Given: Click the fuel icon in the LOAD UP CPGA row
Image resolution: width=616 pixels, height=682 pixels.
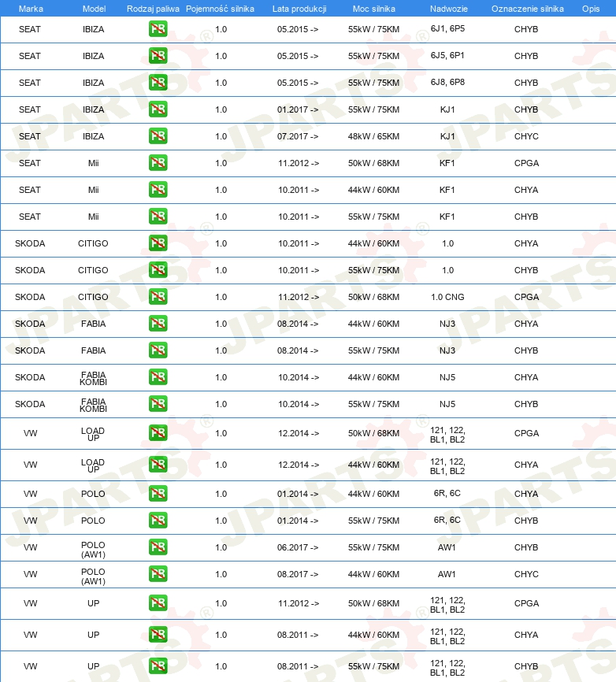Looking at the screenshot, I should pos(158,433).
